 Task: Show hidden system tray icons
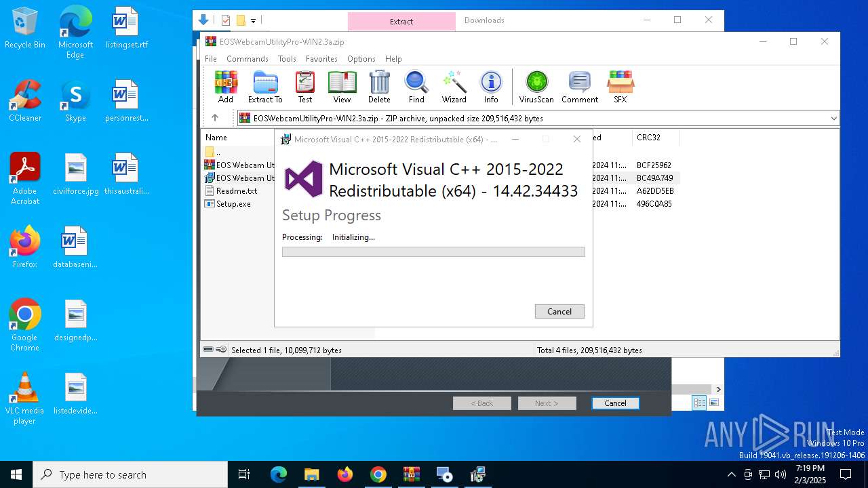[731, 474]
